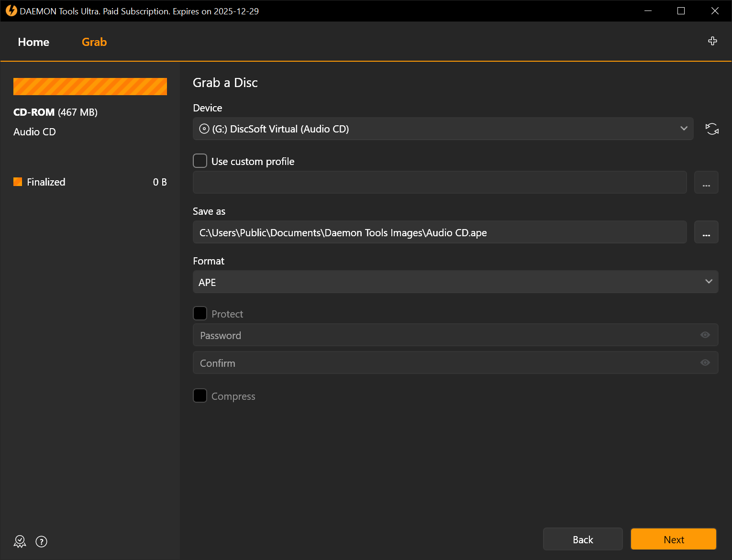Screen dimensions: 732x560
Task: Click the DAEMON Tools lightning logo
Action: tap(11, 11)
